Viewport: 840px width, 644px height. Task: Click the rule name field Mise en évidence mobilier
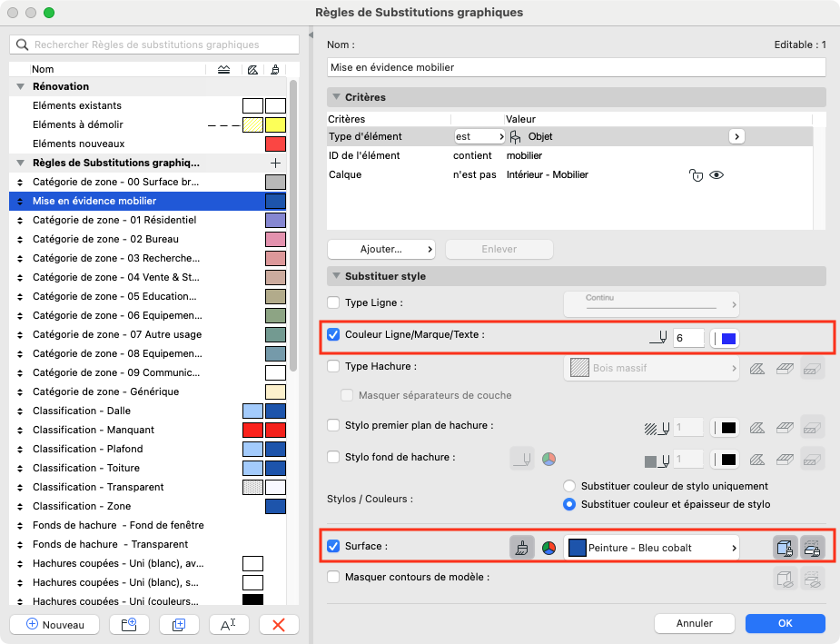pyautogui.click(x=577, y=67)
